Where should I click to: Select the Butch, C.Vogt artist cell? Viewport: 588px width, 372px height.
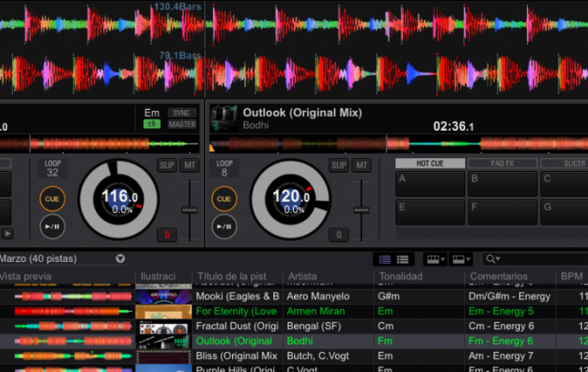click(317, 357)
